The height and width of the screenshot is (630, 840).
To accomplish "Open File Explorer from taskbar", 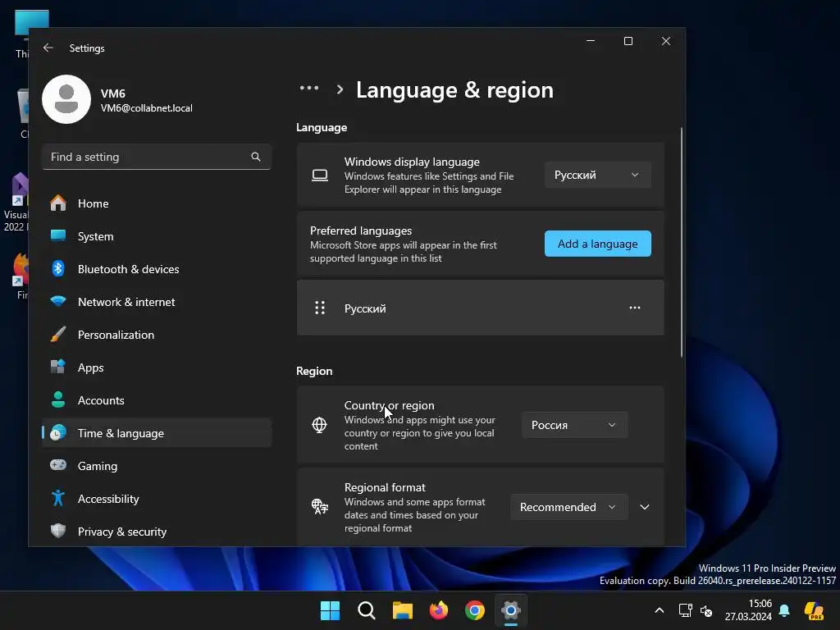I will coord(402,610).
